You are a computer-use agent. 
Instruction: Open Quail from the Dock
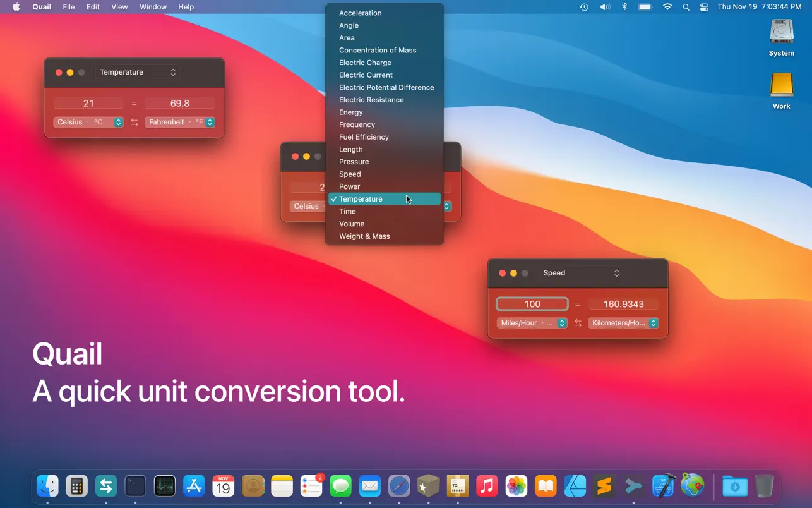105,486
